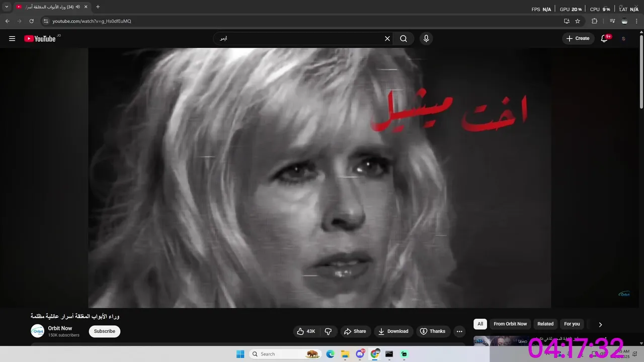Clear the YouTube search box text

pos(387,39)
